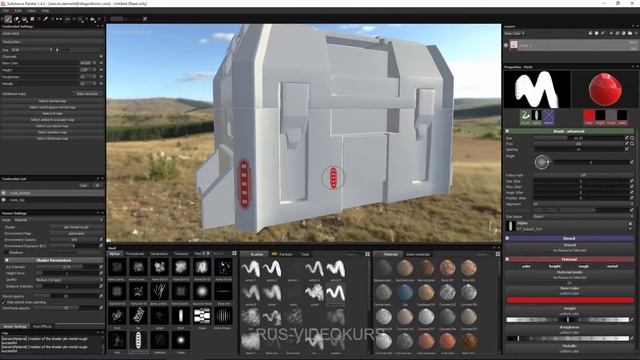Click the Solo button in TextureSet list
The height and width of the screenshot is (360, 640).
pyautogui.click(x=84, y=185)
